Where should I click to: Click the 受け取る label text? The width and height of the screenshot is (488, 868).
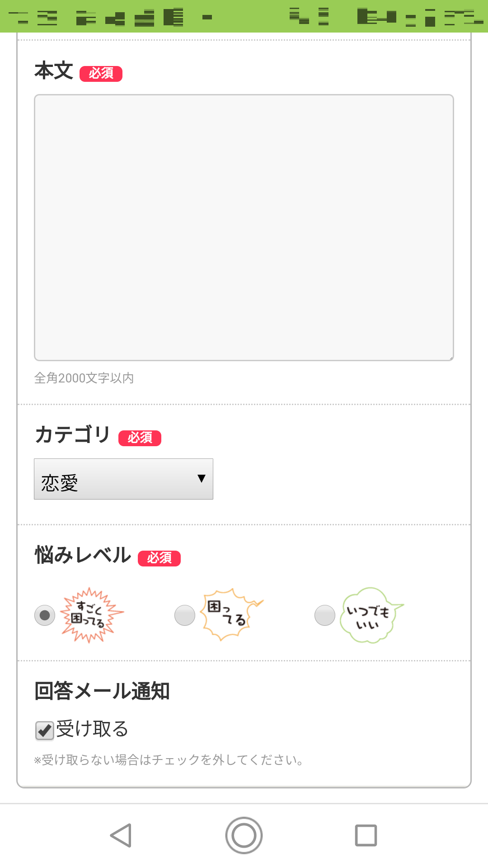[x=92, y=729]
